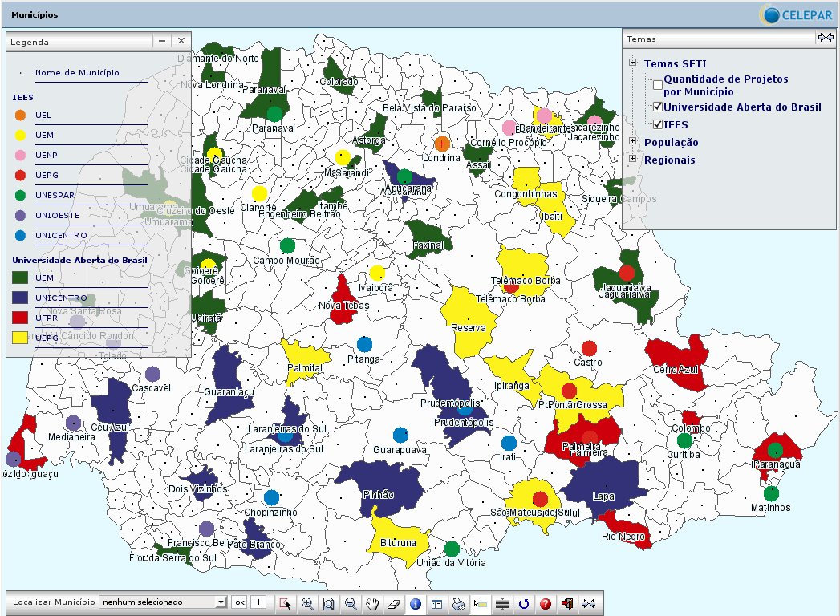Activate the pan hand tool

click(372, 603)
